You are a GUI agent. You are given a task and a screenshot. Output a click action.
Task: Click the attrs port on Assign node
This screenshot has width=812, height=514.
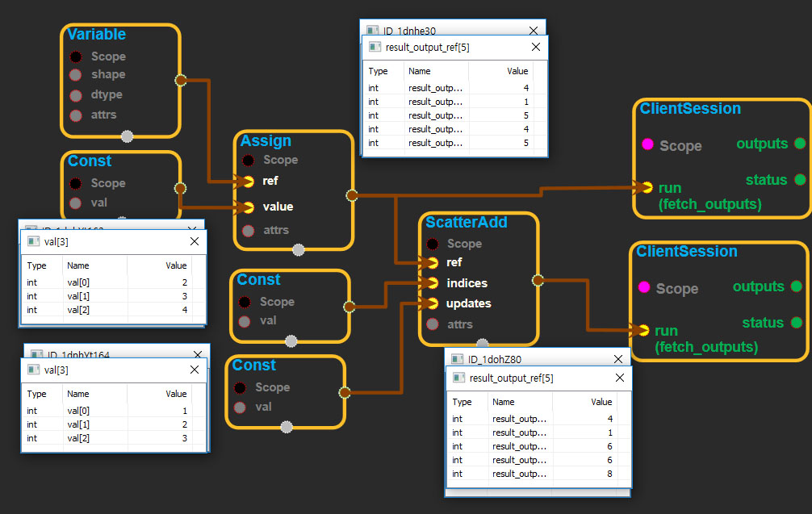coord(248,230)
